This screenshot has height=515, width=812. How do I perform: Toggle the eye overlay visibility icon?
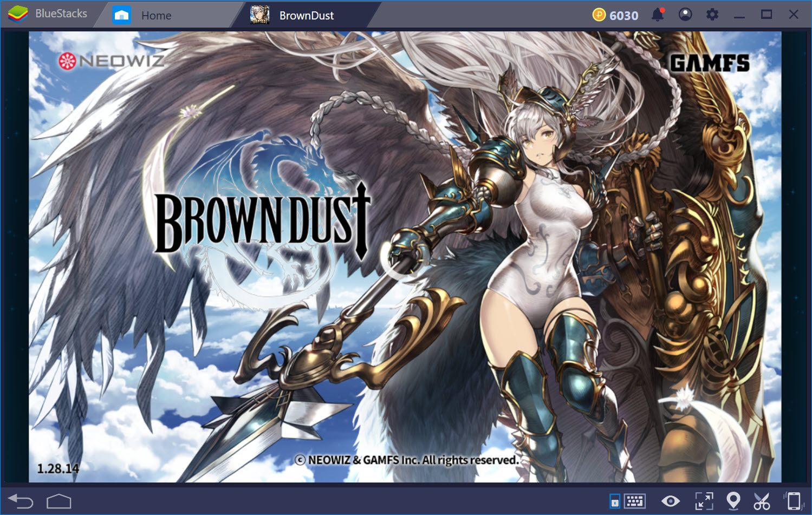[671, 501]
